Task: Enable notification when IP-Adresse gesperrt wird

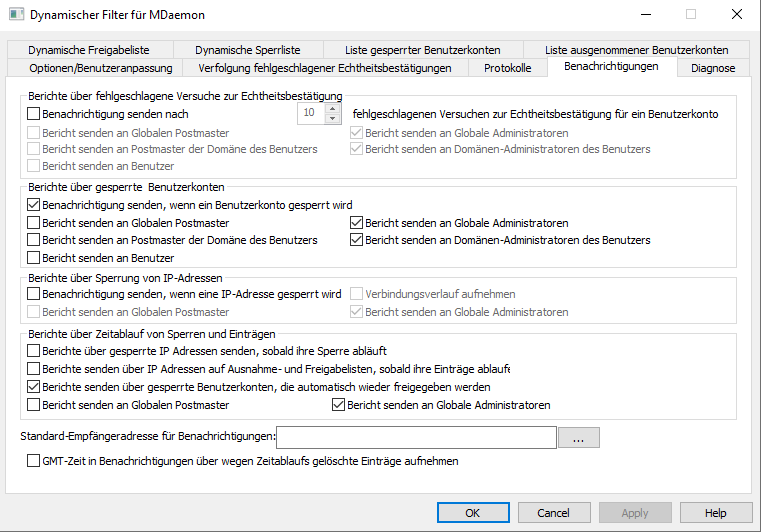Action: pyautogui.click(x=34, y=295)
